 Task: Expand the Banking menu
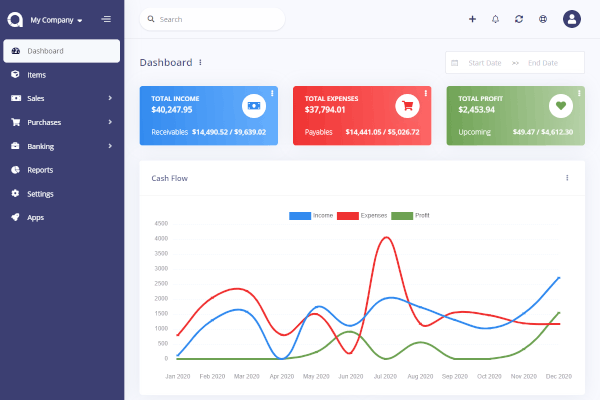coord(61,146)
